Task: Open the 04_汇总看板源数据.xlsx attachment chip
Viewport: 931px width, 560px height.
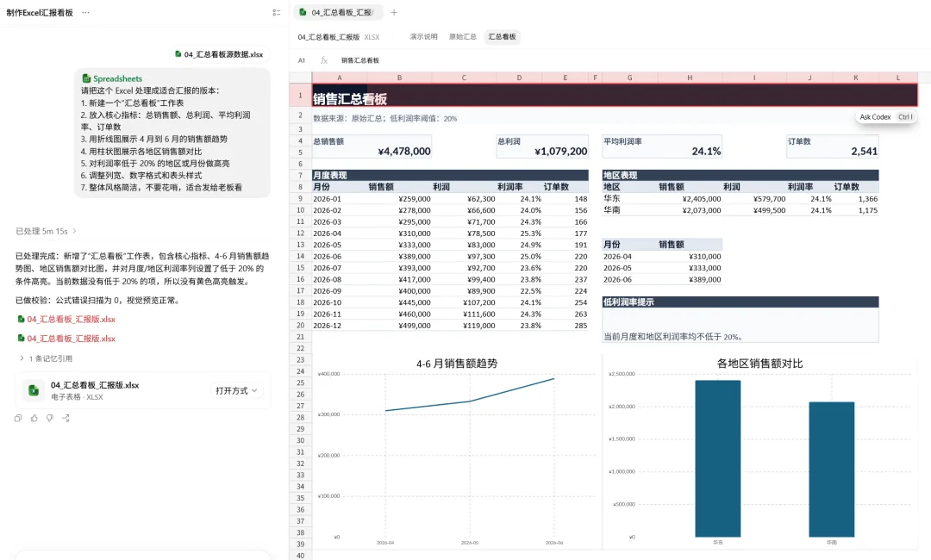Action: pos(219,54)
